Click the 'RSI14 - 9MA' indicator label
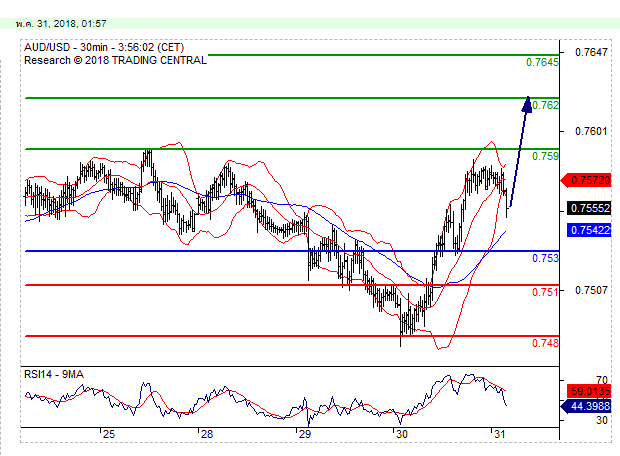Viewport: 620px width, 456px height. pyautogui.click(x=54, y=374)
